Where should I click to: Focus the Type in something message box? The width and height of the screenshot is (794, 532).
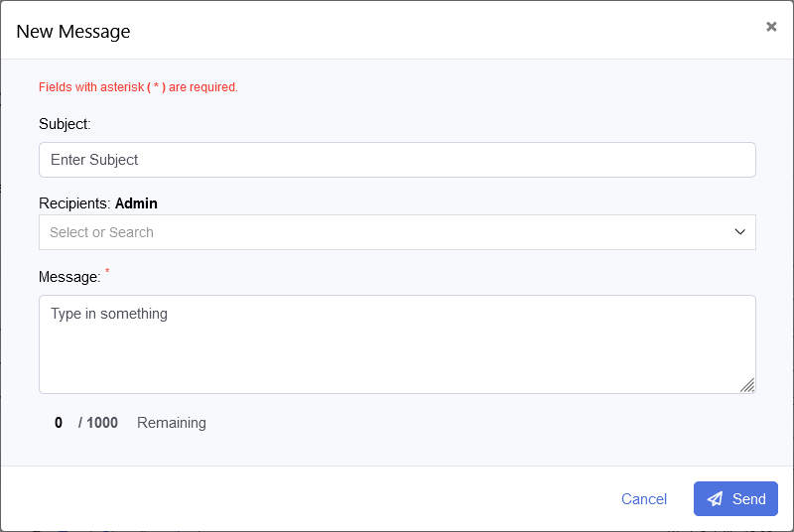397,343
